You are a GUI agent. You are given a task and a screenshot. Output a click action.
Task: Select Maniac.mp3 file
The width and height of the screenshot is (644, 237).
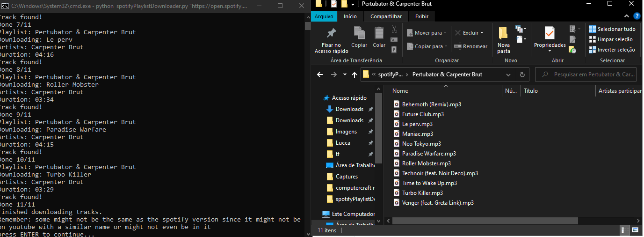coord(413,134)
